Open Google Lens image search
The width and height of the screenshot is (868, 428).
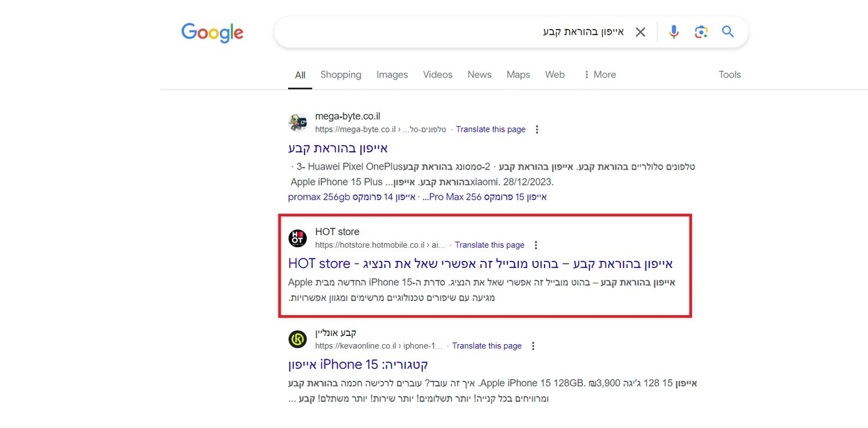click(701, 32)
